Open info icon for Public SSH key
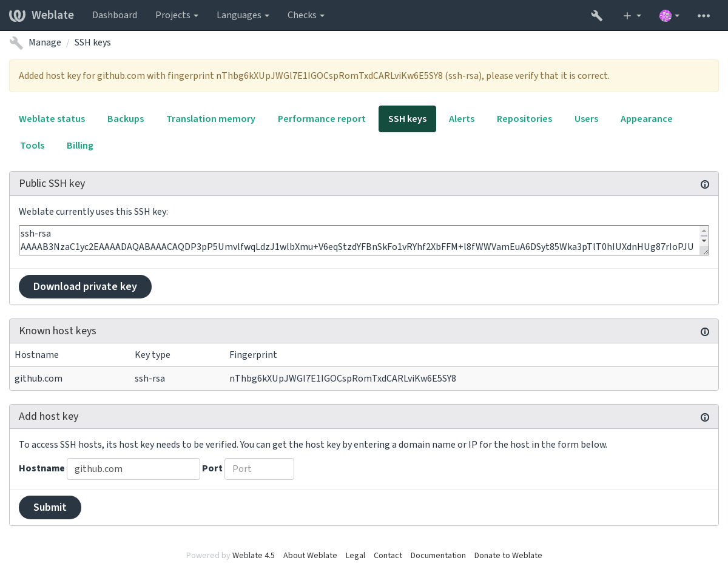The height and width of the screenshot is (566, 728). (x=705, y=184)
